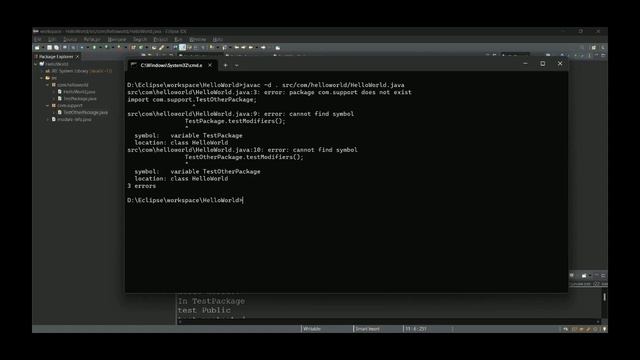Select the src folder in Package Explorer

(54, 78)
